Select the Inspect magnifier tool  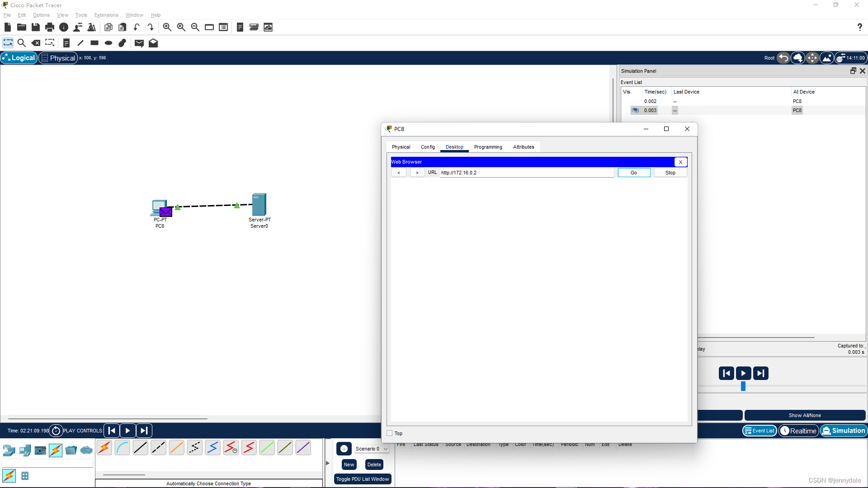pyautogui.click(x=21, y=43)
